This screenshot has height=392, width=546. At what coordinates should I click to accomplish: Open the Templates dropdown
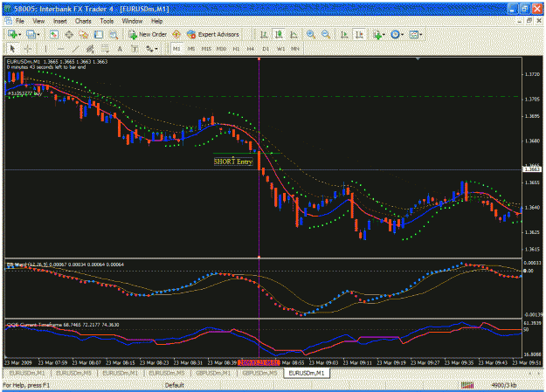click(x=416, y=34)
